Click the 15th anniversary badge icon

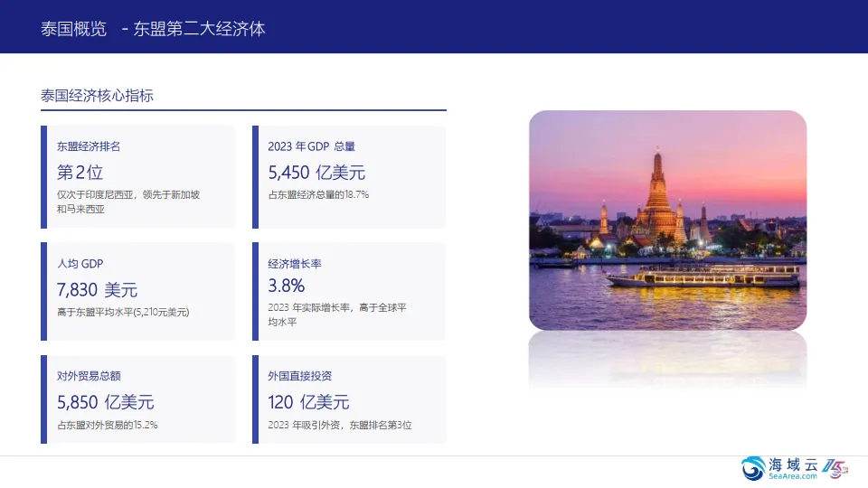coord(835,469)
